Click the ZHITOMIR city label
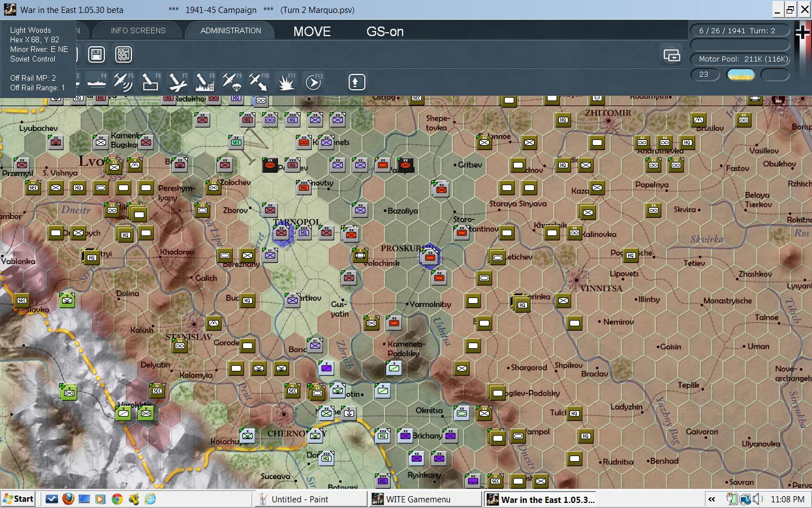This screenshot has height=508, width=812. click(608, 112)
